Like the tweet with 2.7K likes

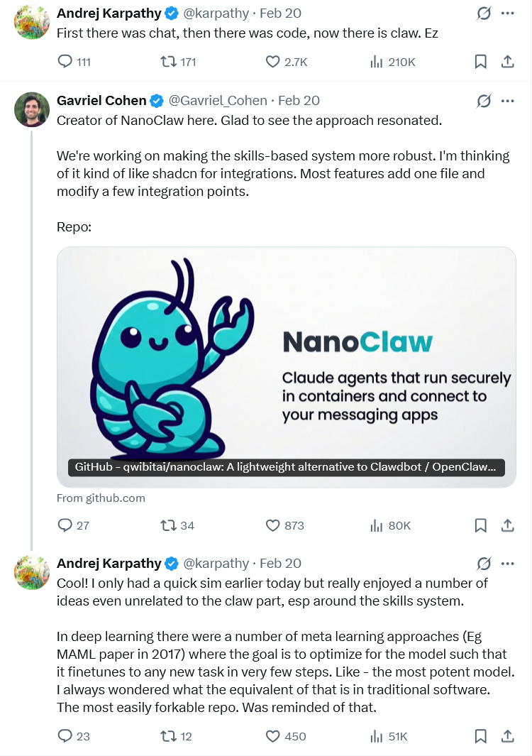[x=273, y=62]
